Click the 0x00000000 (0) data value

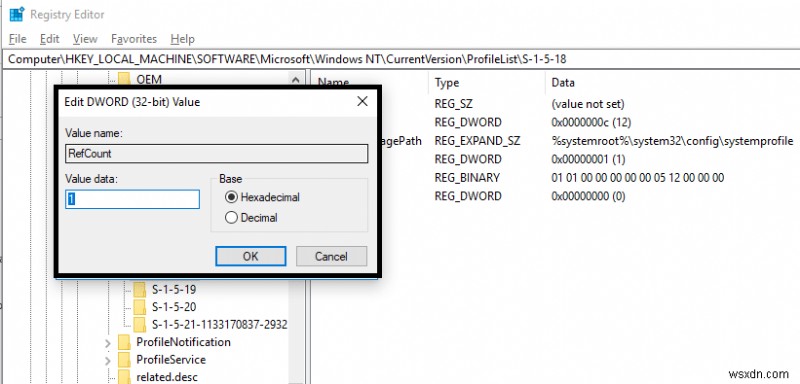(x=588, y=196)
